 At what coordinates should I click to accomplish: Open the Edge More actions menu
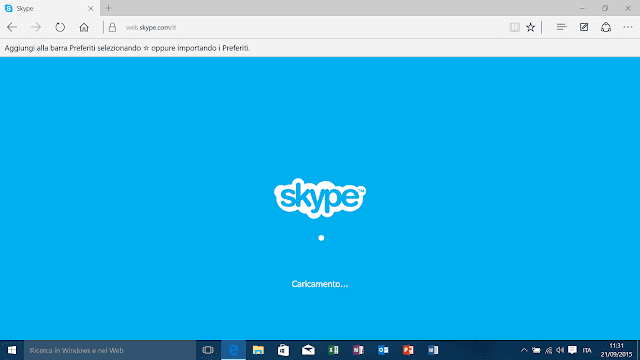point(628,27)
